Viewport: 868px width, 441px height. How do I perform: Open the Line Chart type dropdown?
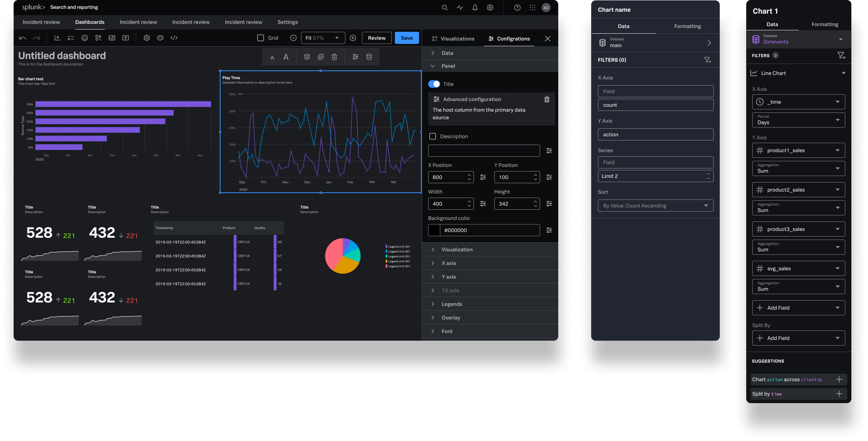click(798, 73)
